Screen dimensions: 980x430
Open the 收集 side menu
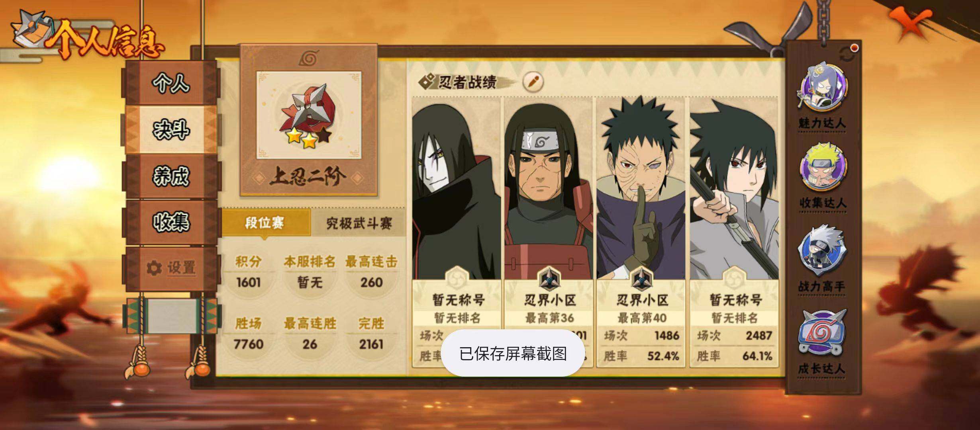171,222
